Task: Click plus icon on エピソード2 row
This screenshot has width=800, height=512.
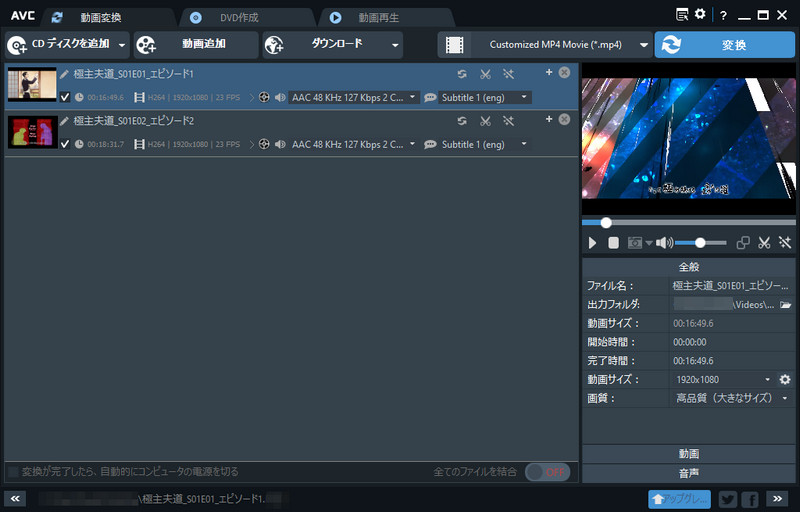Action: pos(549,119)
